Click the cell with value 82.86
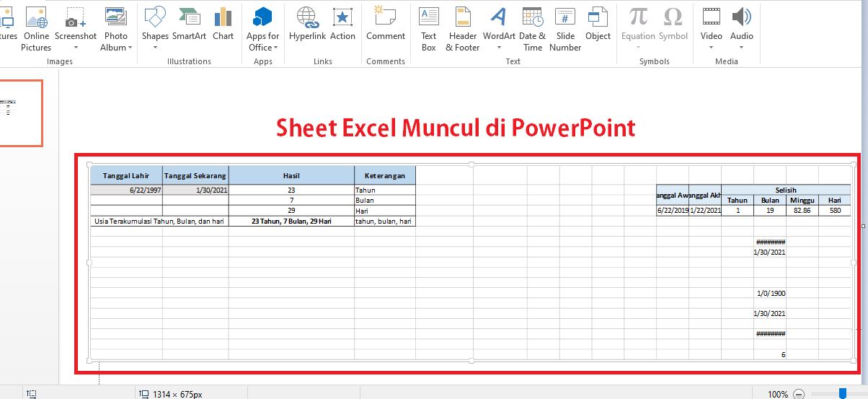Screen dimensions: 868x399 tap(802, 211)
